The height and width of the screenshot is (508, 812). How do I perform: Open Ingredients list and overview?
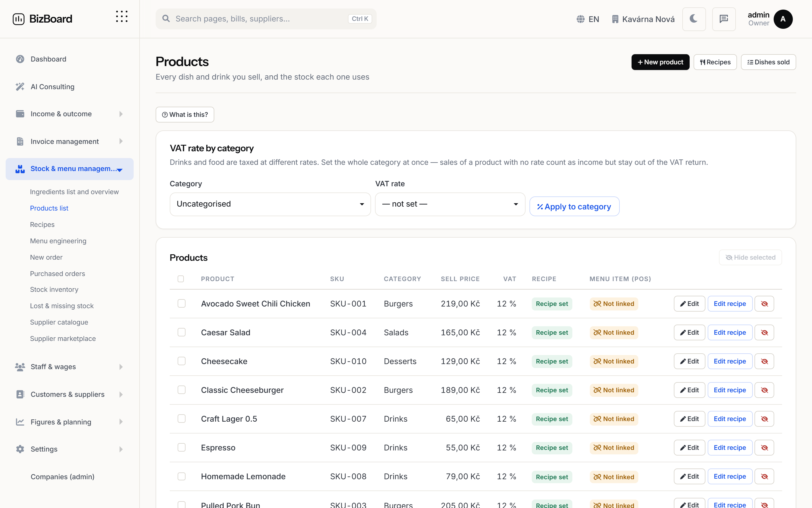click(74, 192)
